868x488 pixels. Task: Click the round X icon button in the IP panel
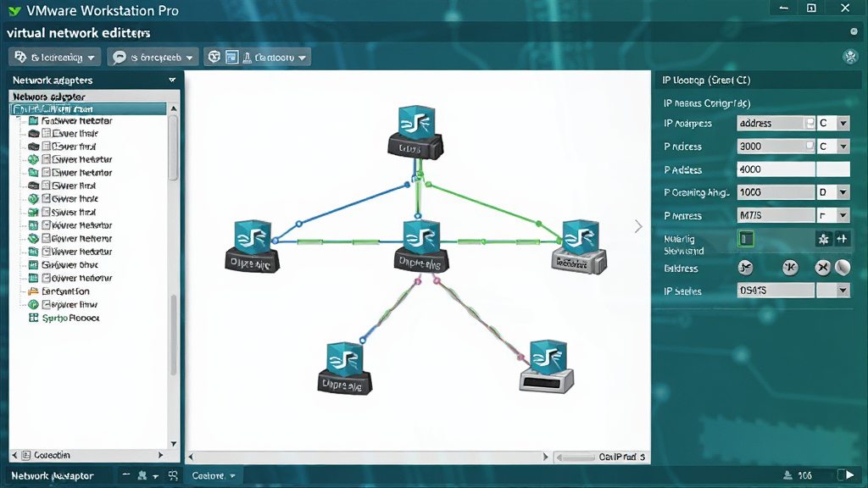(822, 268)
